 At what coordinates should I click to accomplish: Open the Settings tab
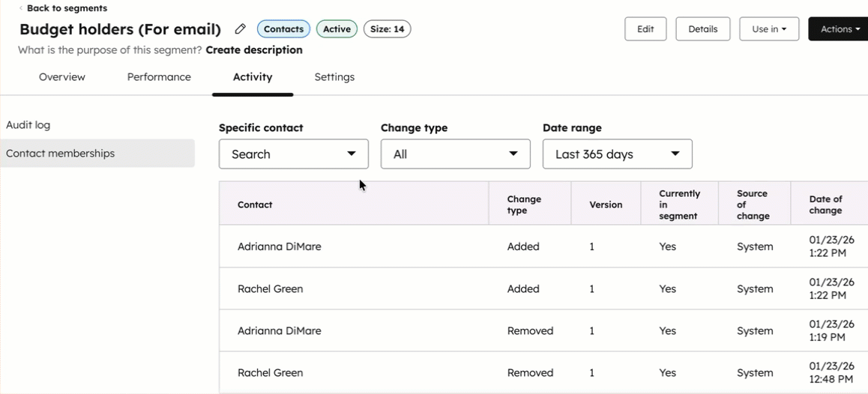click(334, 77)
